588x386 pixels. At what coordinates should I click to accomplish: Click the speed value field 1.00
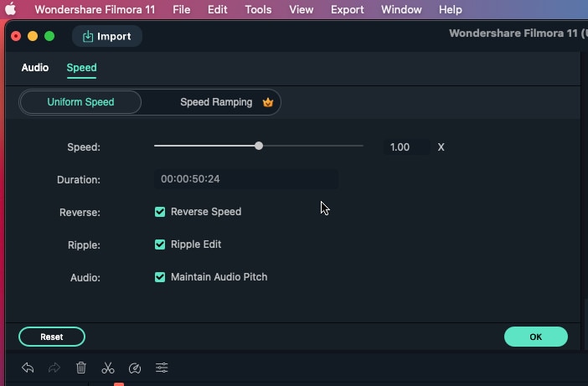click(407, 147)
